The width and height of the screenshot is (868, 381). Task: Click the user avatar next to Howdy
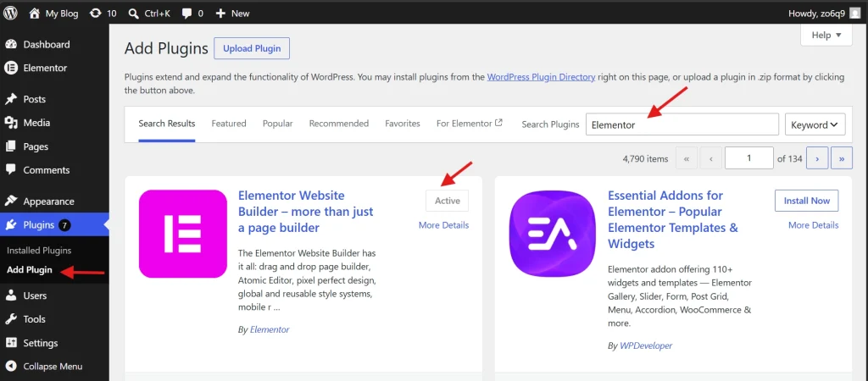pyautogui.click(x=854, y=14)
